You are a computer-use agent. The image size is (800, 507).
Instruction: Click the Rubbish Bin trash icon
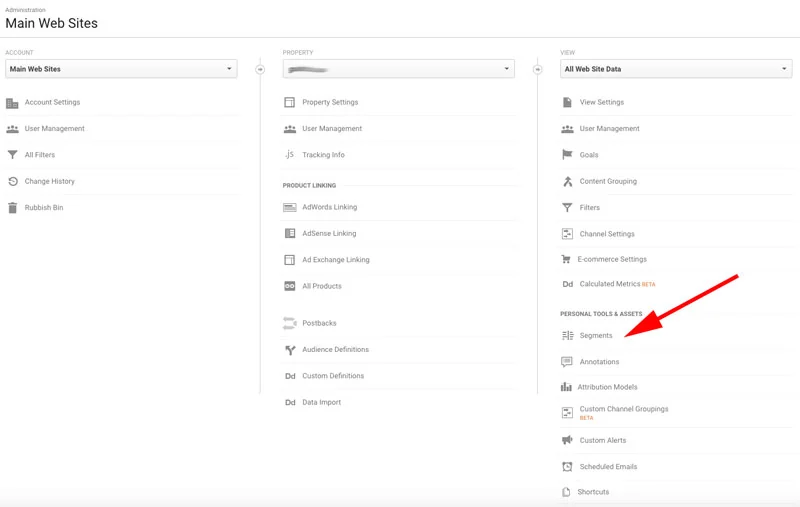pyautogui.click(x=12, y=208)
